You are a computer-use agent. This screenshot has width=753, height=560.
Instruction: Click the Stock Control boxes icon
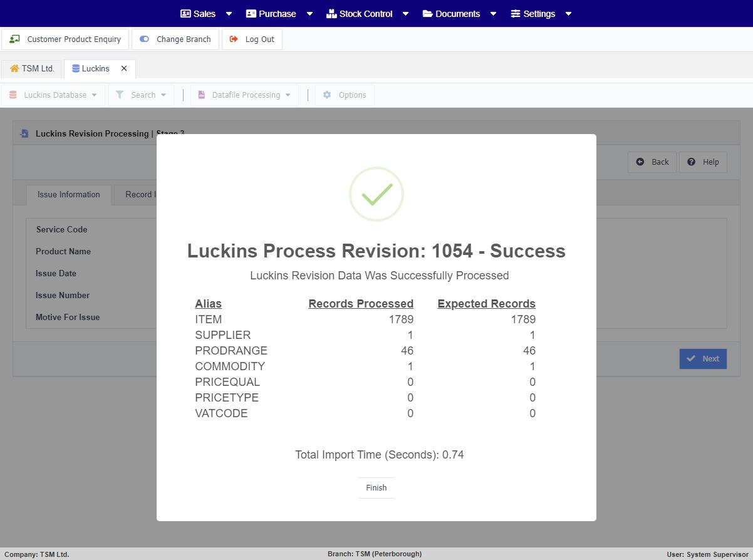click(x=331, y=14)
